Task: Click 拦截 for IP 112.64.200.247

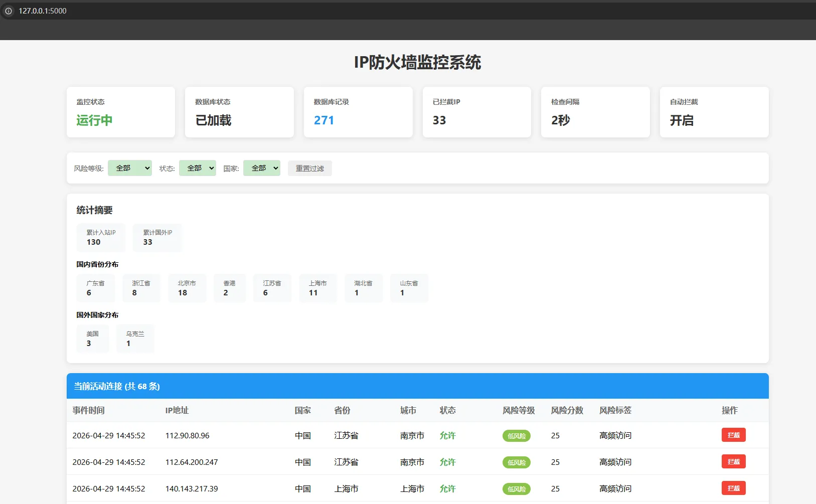Action: point(734,461)
